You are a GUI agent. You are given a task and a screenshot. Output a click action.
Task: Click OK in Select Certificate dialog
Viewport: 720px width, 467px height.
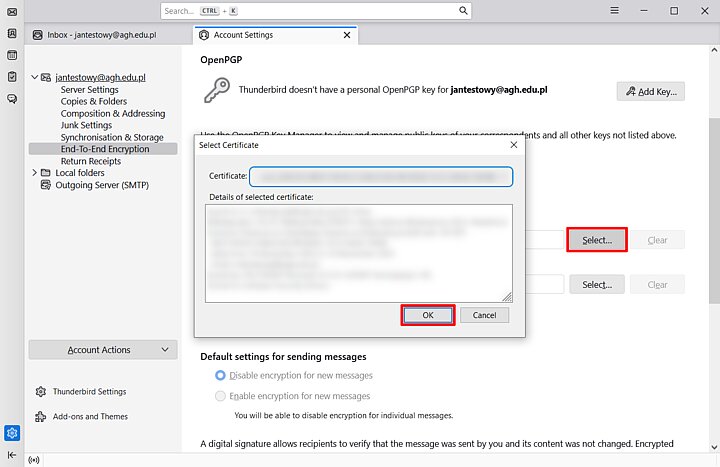tap(428, 315)
